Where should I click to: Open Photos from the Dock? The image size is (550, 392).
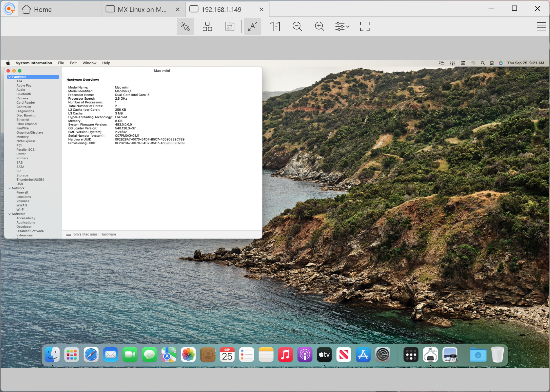(x=188, y=355)
